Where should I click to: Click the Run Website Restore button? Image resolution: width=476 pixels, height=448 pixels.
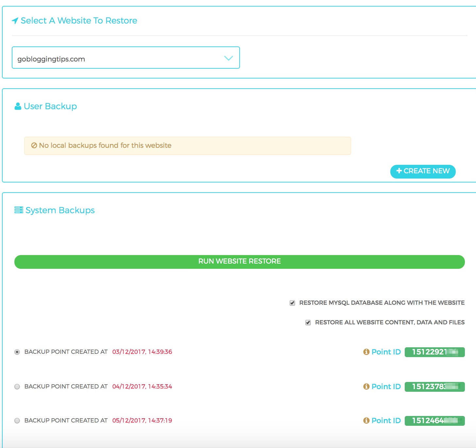(x=240, y=262)
